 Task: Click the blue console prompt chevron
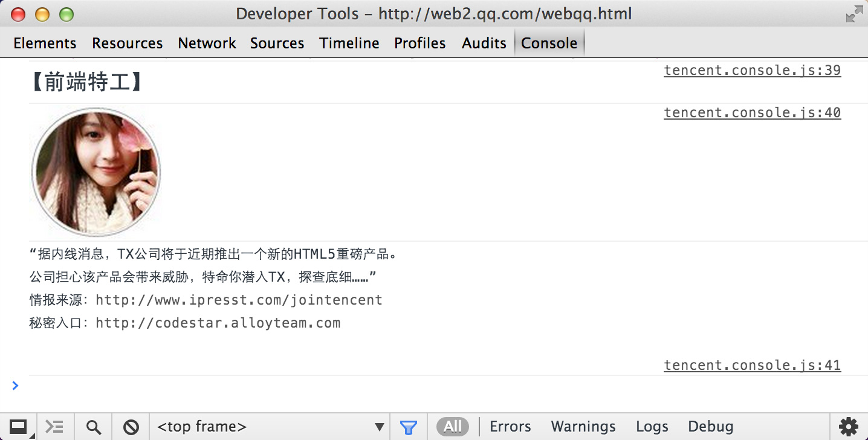[15, 385]
